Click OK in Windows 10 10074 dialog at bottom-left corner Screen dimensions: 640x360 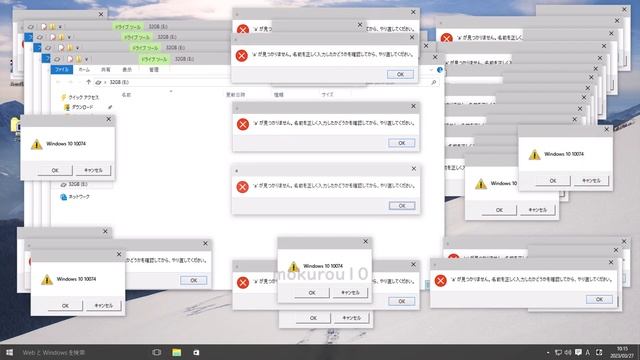[x=65, y=305]
